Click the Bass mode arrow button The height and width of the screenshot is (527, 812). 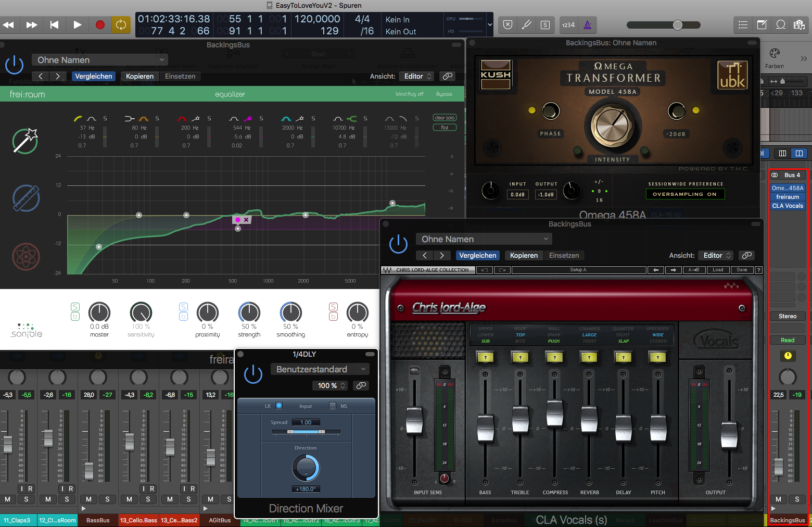pyautogui.click(x=486, y=357)
